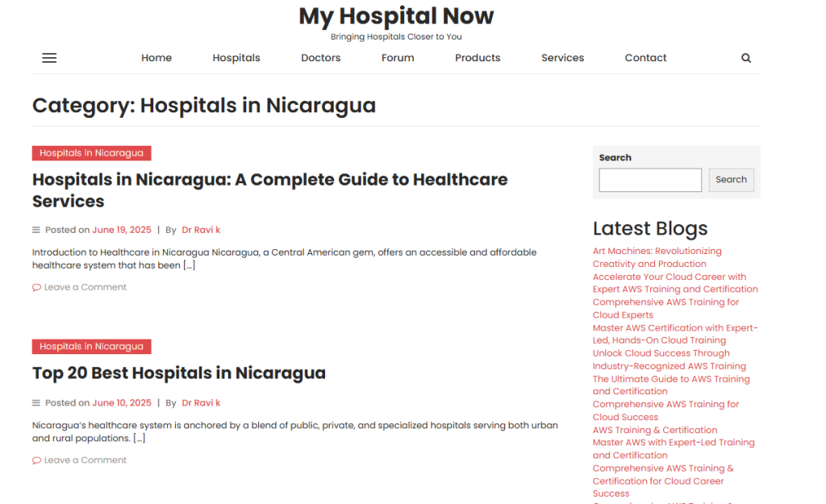Open the Services navigation item
This screenshot has width=826, height=504.
(x=562, y=58)
